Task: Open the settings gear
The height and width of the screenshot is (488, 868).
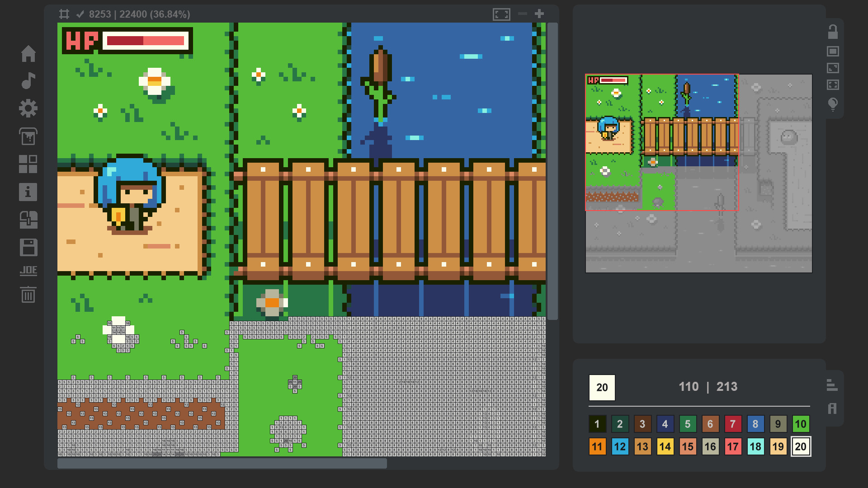Action: 29,108
